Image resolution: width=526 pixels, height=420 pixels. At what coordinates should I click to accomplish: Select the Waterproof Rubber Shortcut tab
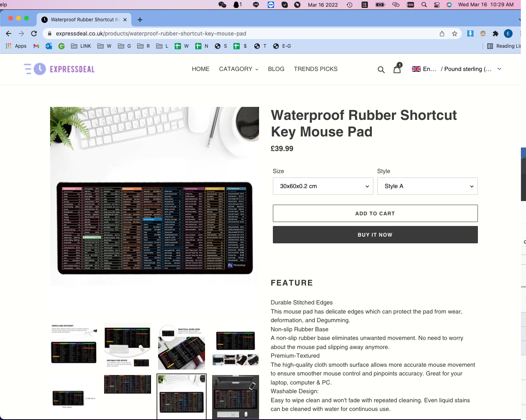84,19
